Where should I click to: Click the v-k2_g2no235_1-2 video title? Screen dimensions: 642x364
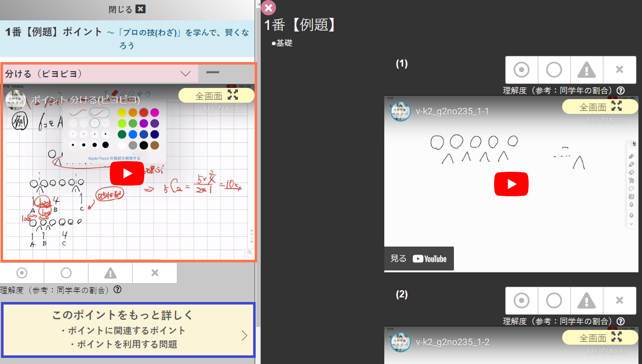coord(452,342)
